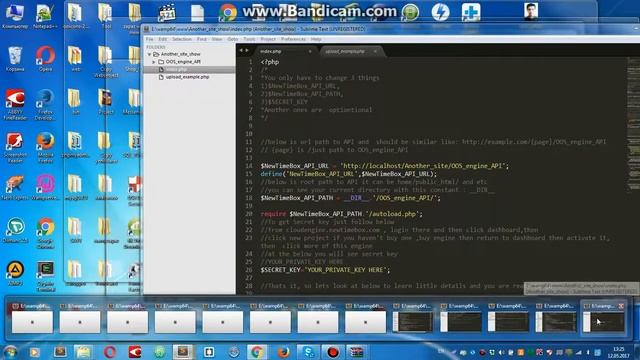The image size is (640, 360).
Task: Select the Mozilla Firefox desktop shortcut
Action: 45,148
